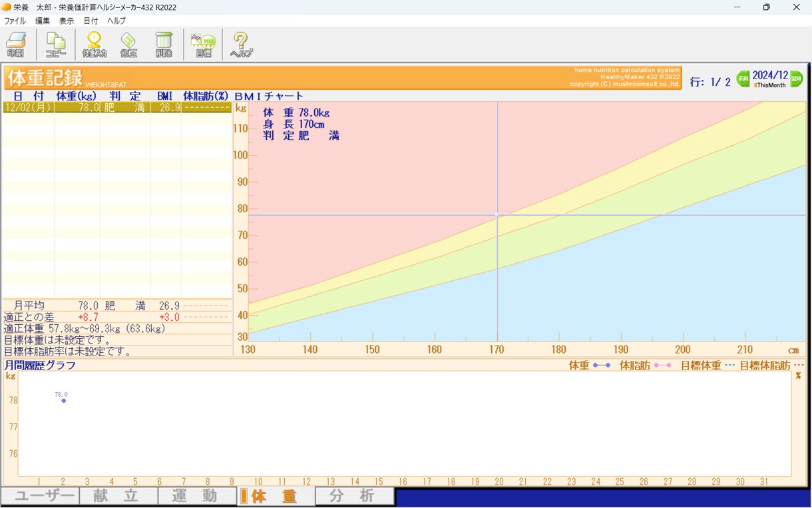Open the 表示 menu
Viewport: 812px width, 508px height.
67,21
